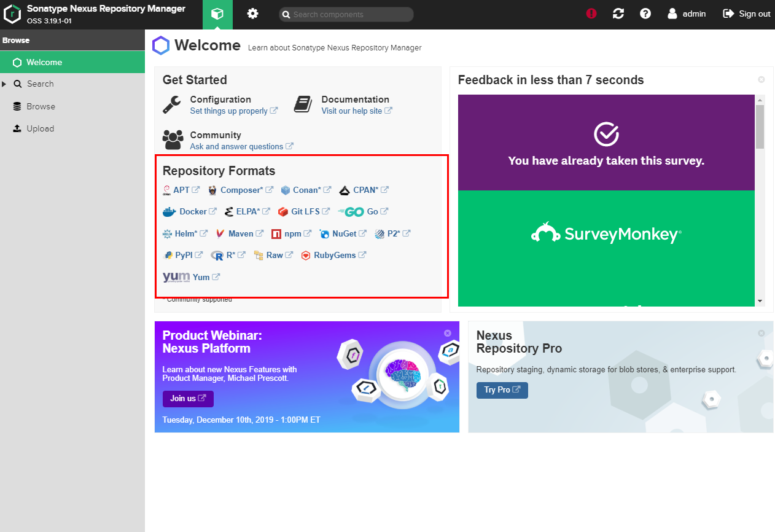775x532 pixels.
Task: Click the Nexus Repository Manager logo
Action: tap(13, 14)
